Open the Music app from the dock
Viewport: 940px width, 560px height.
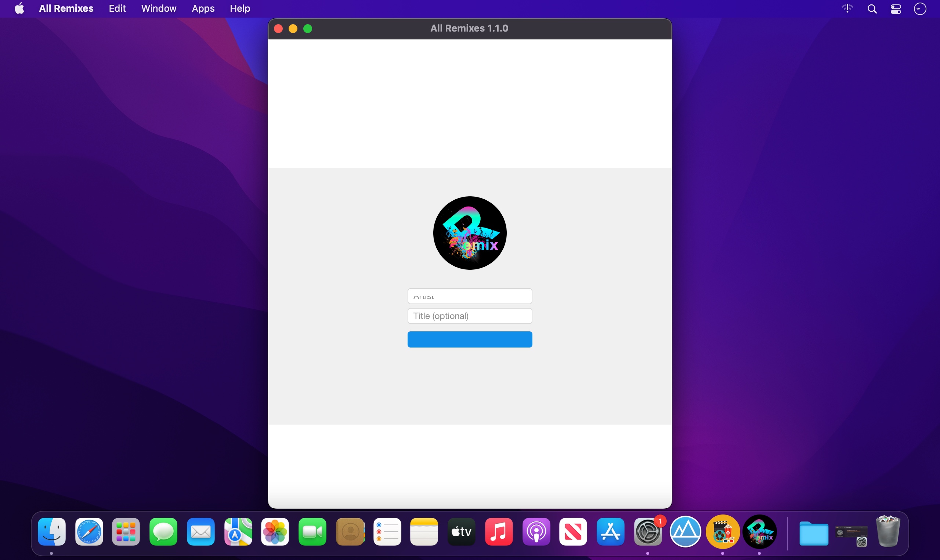[499, 532]
